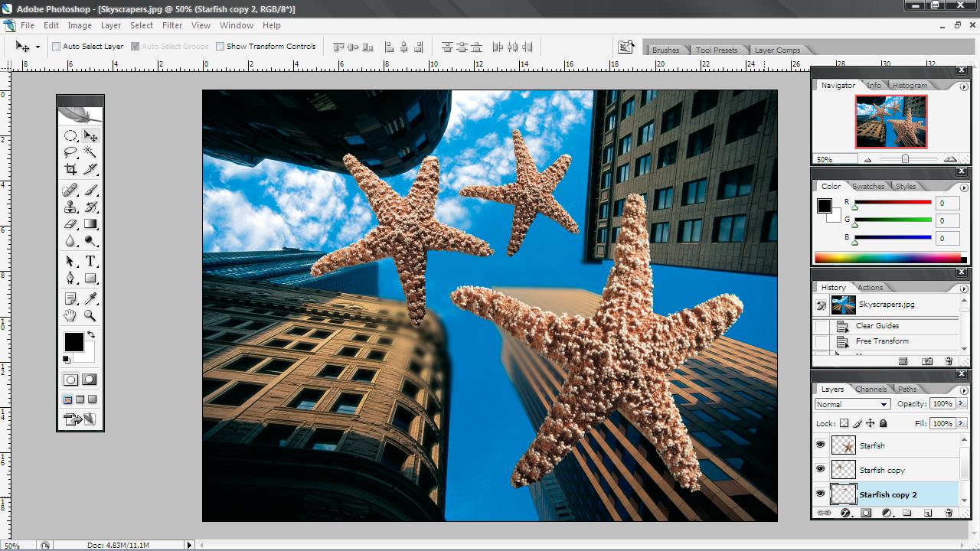The image size is (980, 551).
Task: Switch to the Histogram tab
Action: 910,86
